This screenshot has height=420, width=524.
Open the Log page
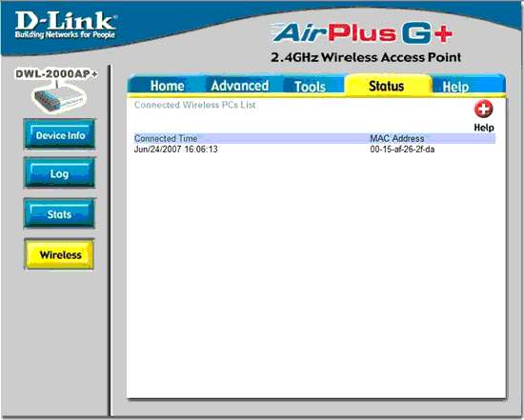pos(60,173)
